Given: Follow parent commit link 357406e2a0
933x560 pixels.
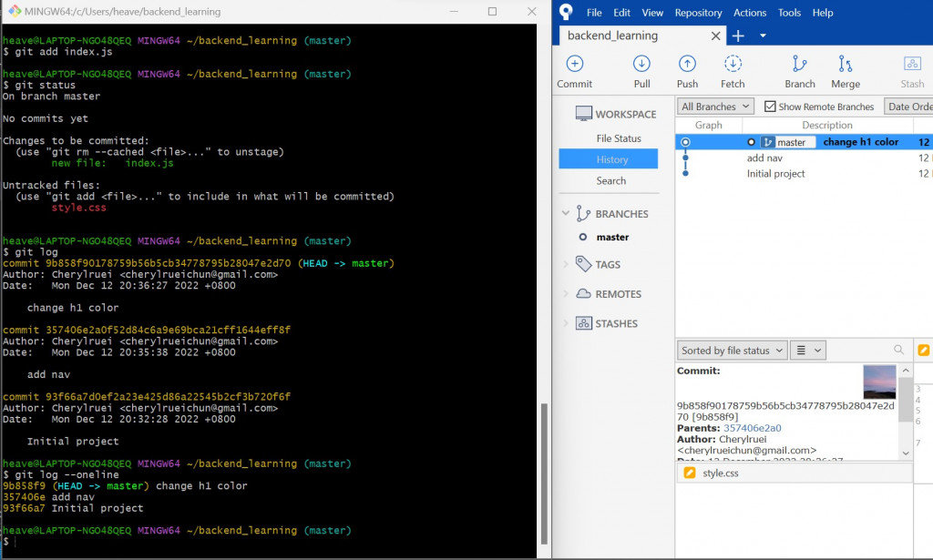Looking at the screenshot, I should point(752,428).
